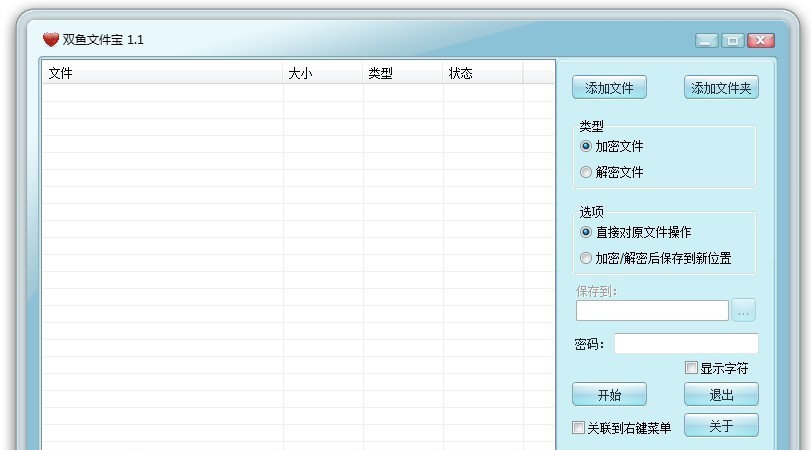Close the 双鱼文件宝 window
Screen dimensions: 811x450
[760, 40]
